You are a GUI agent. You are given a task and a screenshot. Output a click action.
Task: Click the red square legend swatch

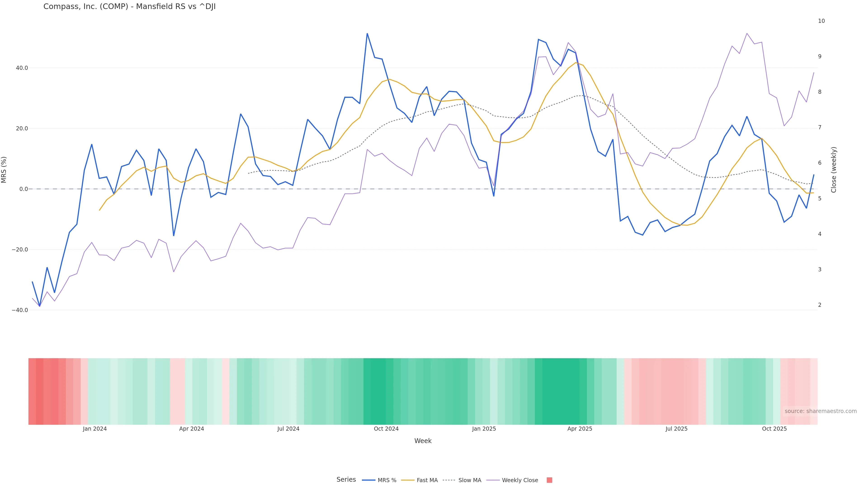549,480
